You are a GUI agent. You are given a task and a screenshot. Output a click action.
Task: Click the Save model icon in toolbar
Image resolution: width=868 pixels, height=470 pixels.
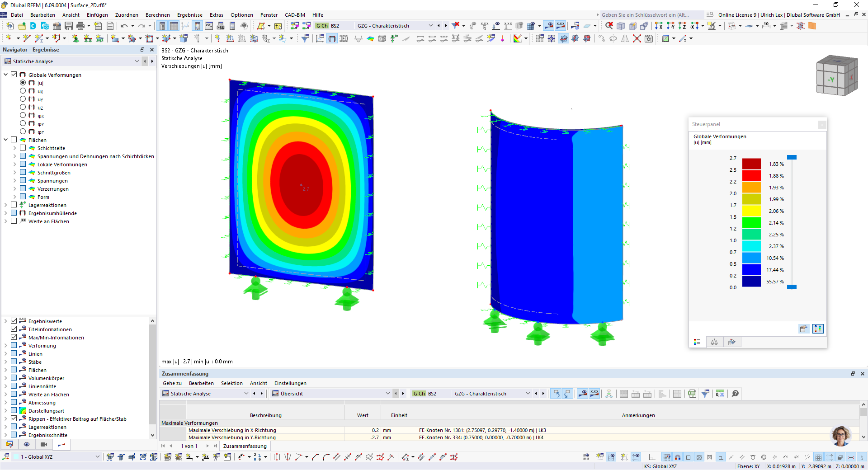[69, 26]
